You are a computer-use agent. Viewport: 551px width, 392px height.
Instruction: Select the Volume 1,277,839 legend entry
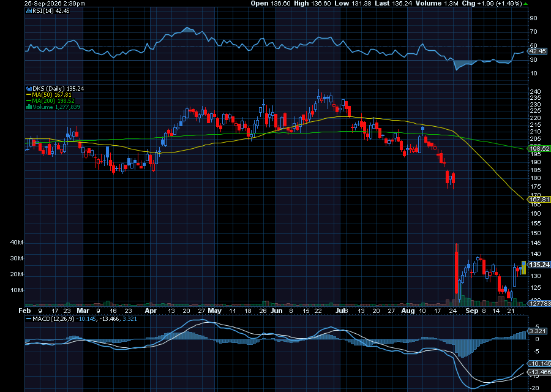56,107
